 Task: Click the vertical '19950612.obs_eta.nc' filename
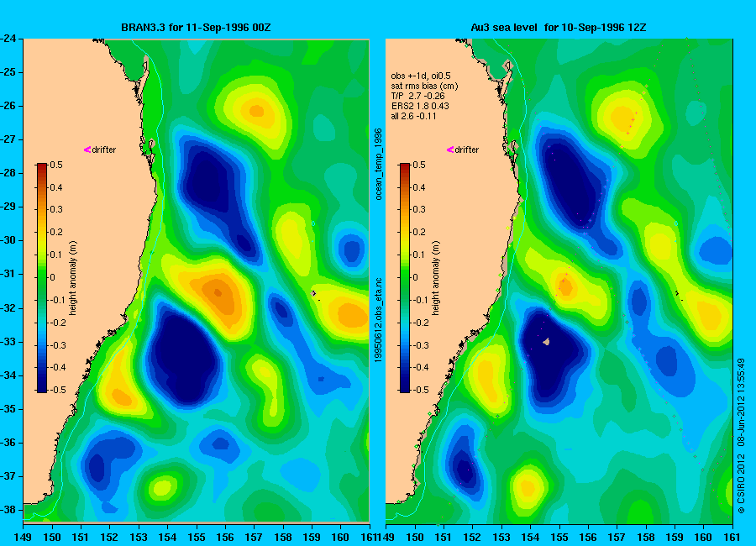point(379,320)
